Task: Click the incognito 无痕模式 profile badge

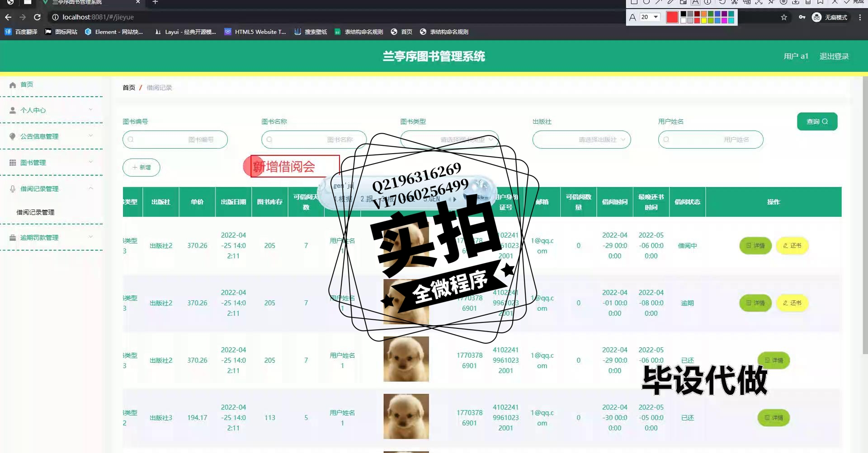Action: tap(831, 17)
